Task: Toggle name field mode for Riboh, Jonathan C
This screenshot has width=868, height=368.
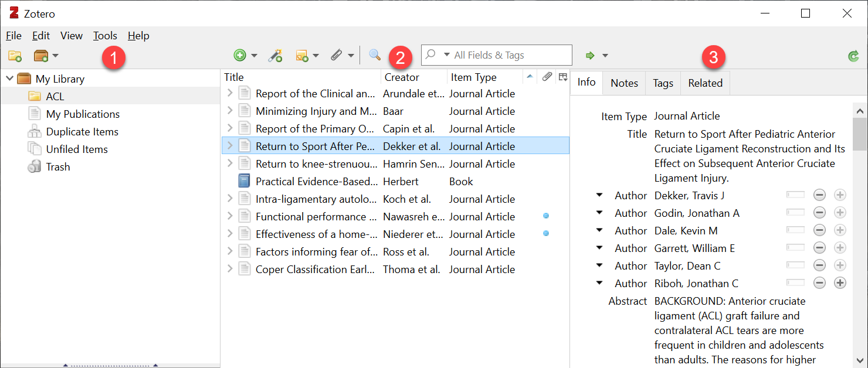Action: [796, 284]
